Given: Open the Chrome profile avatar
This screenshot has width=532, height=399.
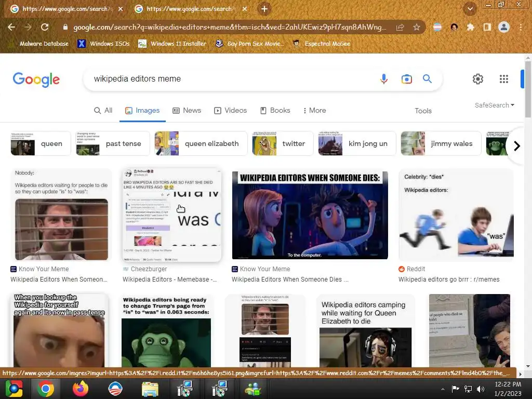Looking at the screenshot, I should 504,27.
